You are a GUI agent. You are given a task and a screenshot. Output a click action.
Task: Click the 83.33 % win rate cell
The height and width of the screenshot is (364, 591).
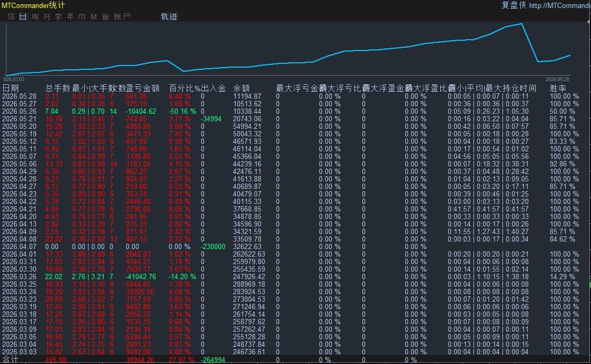coord(563,141)
